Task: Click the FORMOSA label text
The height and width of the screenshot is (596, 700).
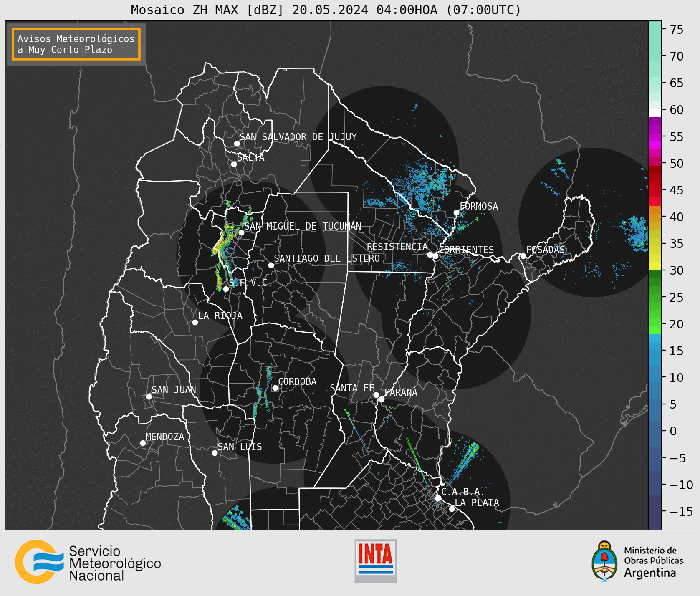Action: [479, 206]
